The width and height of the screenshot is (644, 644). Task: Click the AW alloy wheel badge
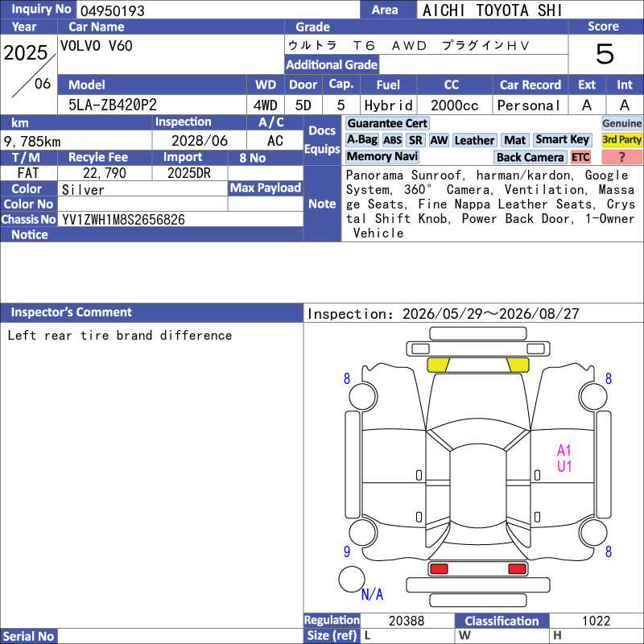click(439, 140)
